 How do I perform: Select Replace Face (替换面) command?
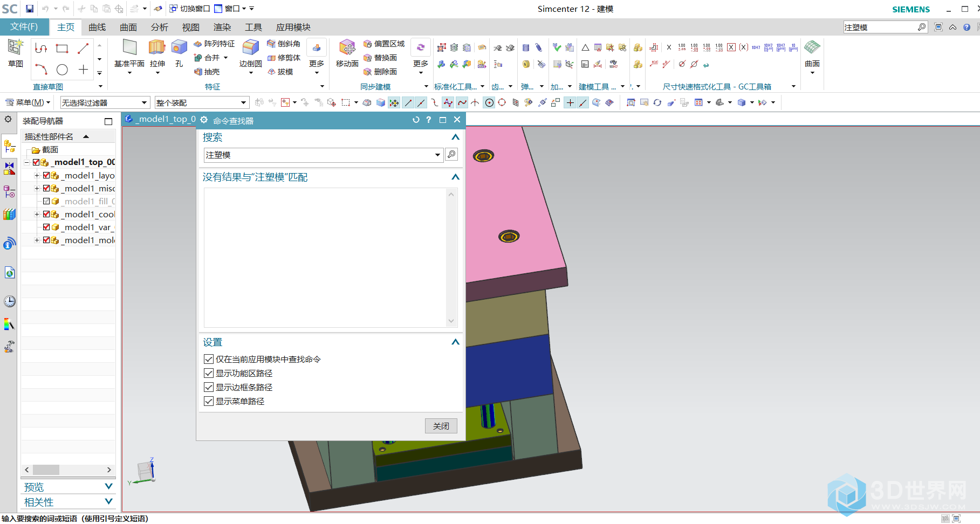click(380, 58)
